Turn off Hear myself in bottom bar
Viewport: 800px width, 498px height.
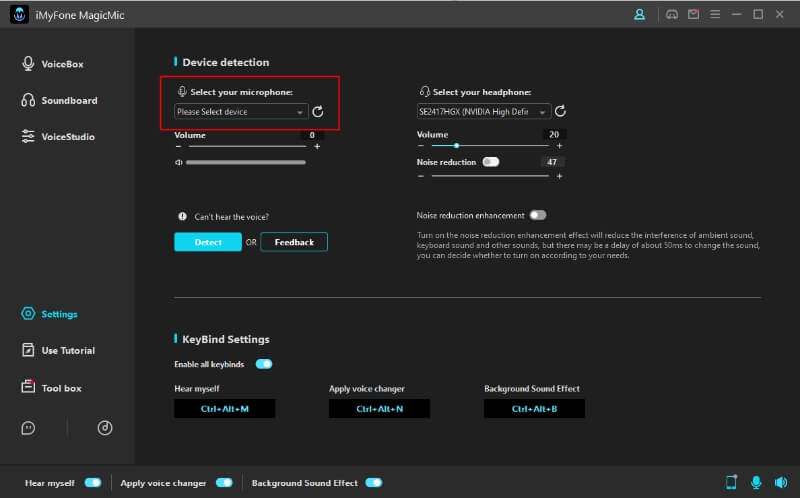[x=93, y=482]
